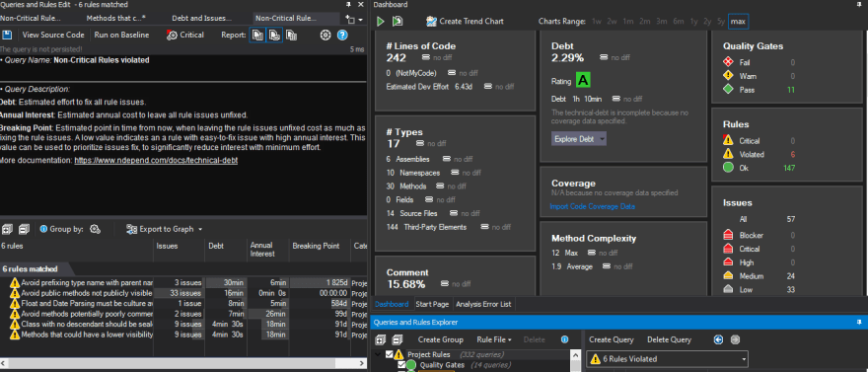This screenshot has width=868, height=372.
Task: Click the Import Code Coverage Data link
Action: coord(592,206)
